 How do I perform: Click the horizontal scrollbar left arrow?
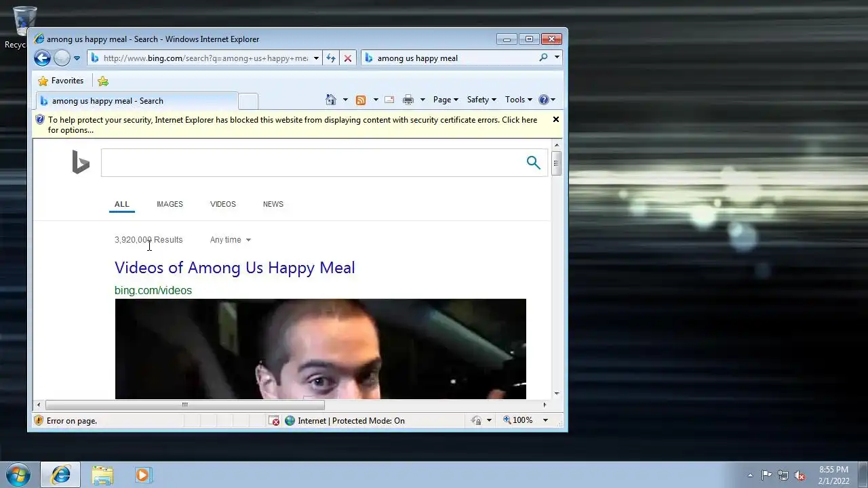pyautogui.click(x=39, y=405)
